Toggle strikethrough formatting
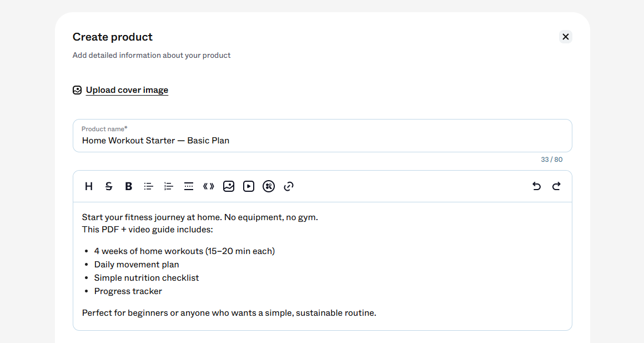The height and width of the screenshot is (343, 644). point(109,186)
